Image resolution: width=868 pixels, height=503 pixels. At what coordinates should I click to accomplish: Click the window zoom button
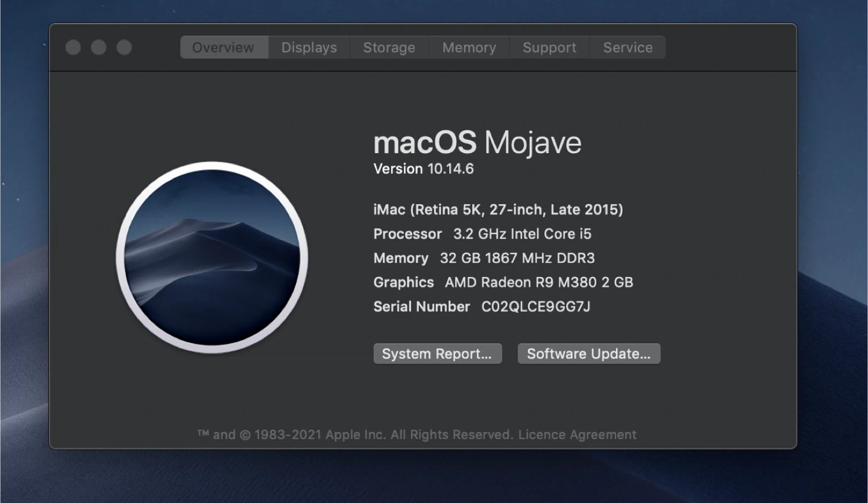(x=124, y=48)
